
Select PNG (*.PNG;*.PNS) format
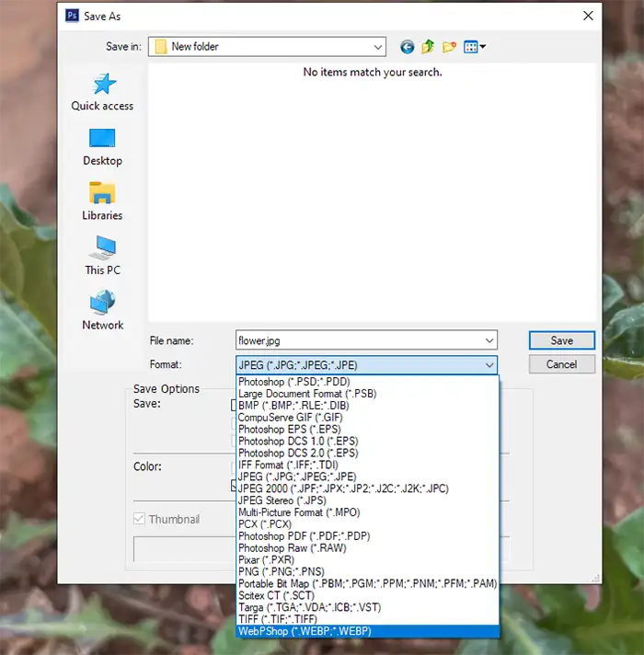click(x=367, y=572)
